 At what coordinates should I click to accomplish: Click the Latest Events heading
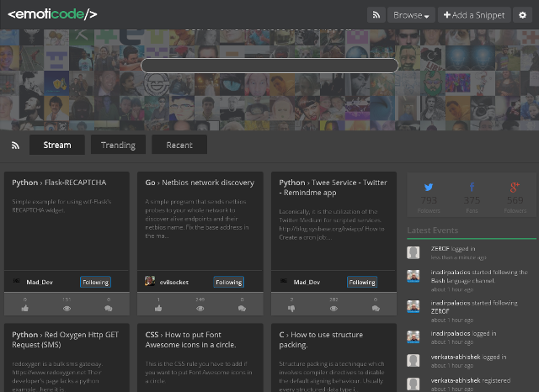coord(432,230)
